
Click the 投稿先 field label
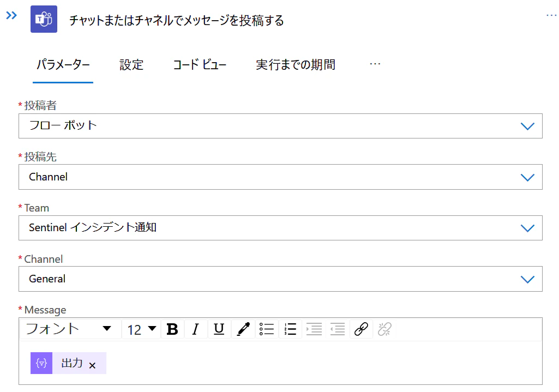(40, 157)
